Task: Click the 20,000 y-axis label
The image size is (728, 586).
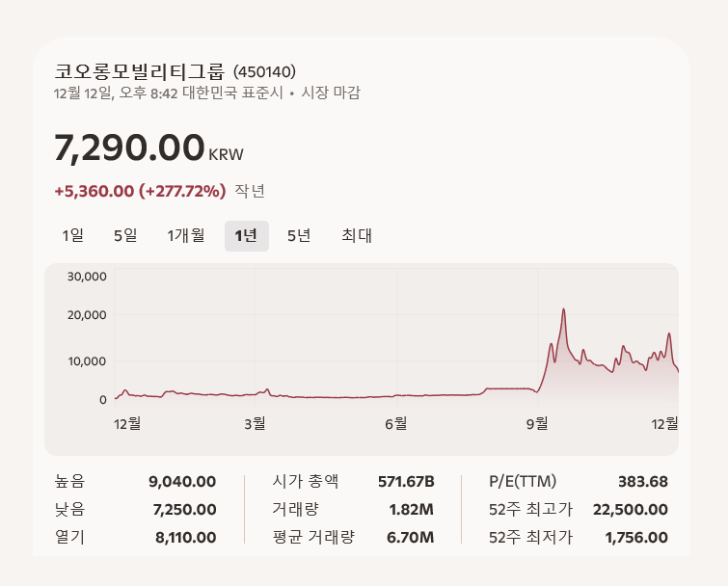Action: tap(87, 315)
